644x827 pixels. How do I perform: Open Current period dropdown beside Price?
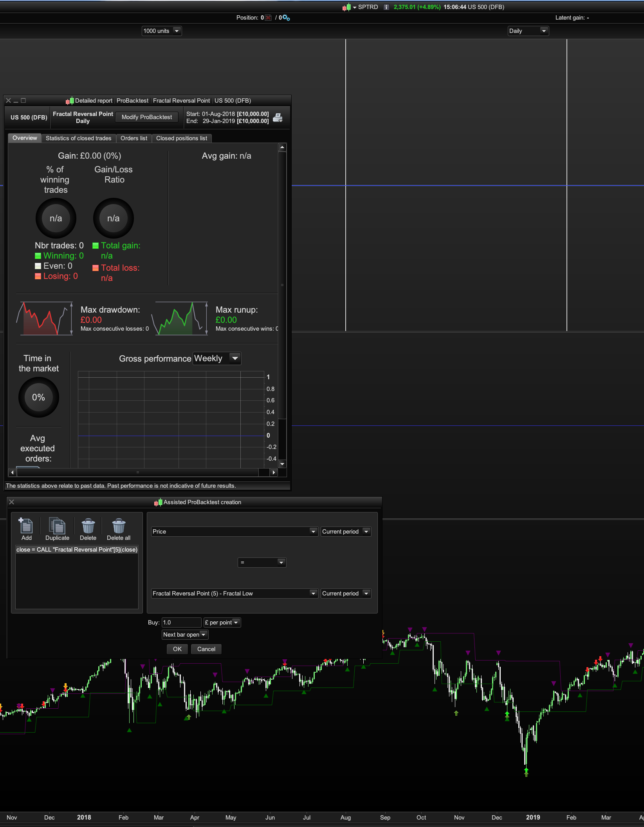(346, 532)
